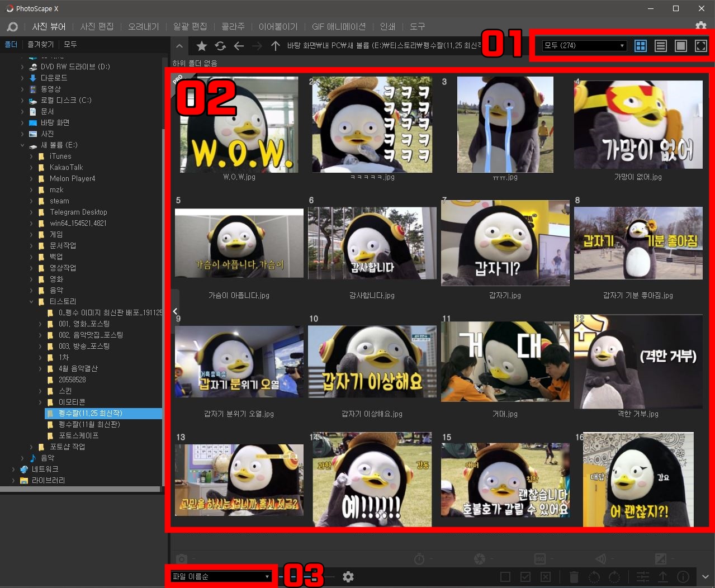The width and height of the screenshot is (715, 588).
Task: Open the 사진 편집 tab
Action: coord(97,26)
